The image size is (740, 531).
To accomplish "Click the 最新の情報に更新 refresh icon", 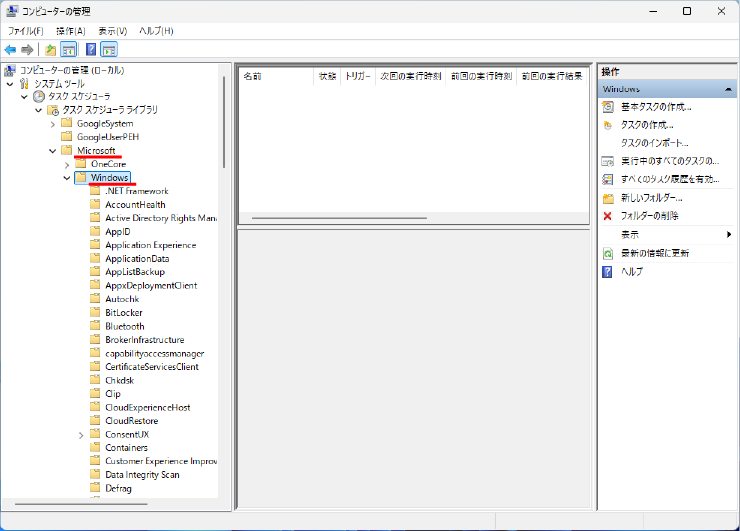I will tap(608, 253).
